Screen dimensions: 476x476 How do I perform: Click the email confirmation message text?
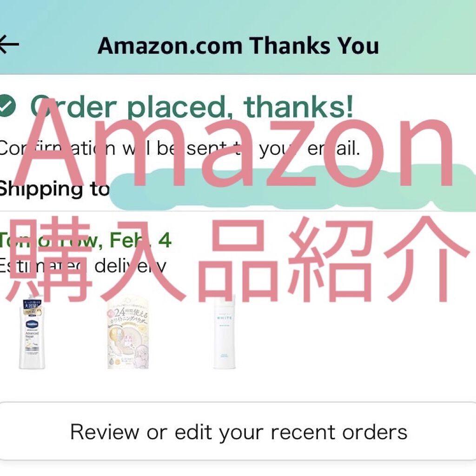(180, 148)
